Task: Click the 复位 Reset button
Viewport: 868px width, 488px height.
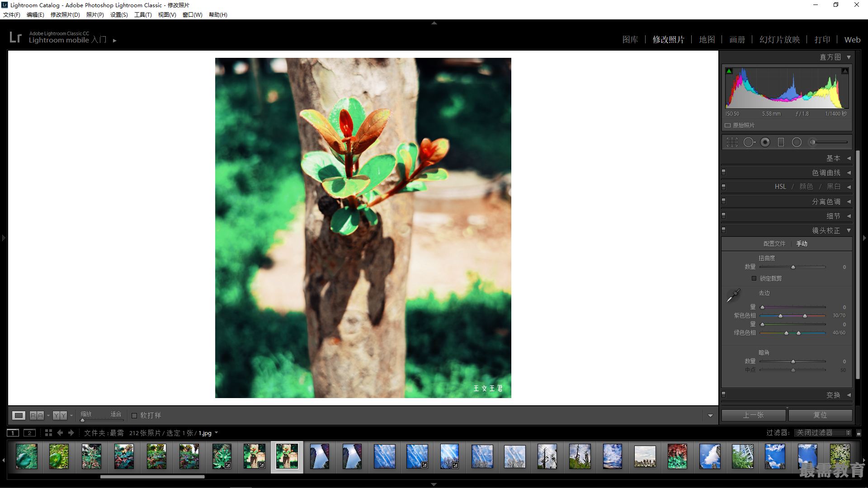Action: (820, 415)
